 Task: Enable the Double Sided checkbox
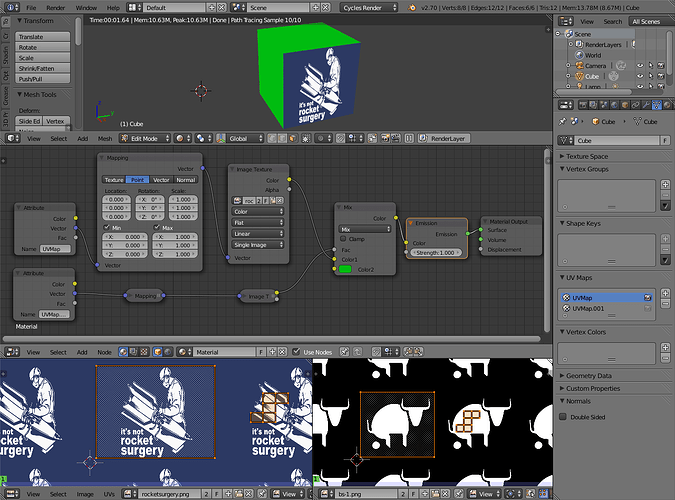click(x=563, y=416)
